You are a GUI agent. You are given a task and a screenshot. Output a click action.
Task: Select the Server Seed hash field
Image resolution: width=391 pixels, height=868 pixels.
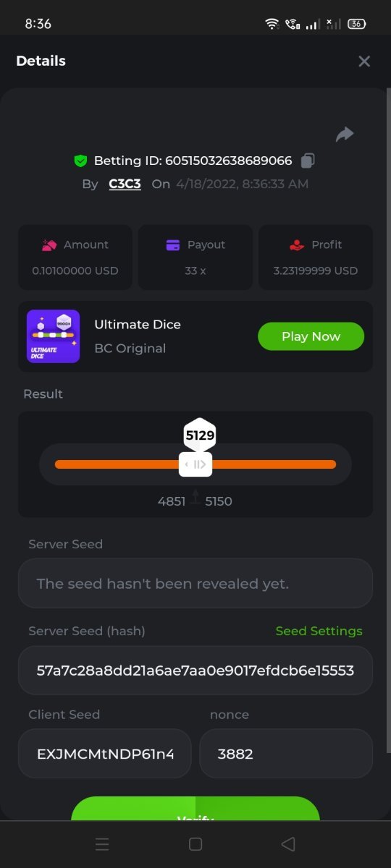coord(195,671)
